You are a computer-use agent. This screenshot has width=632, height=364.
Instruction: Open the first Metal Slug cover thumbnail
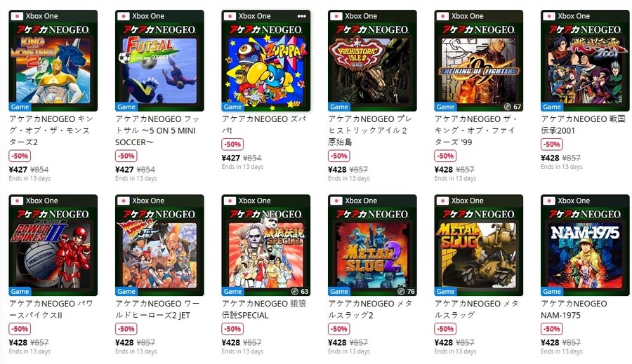click(x=478, y=251)
